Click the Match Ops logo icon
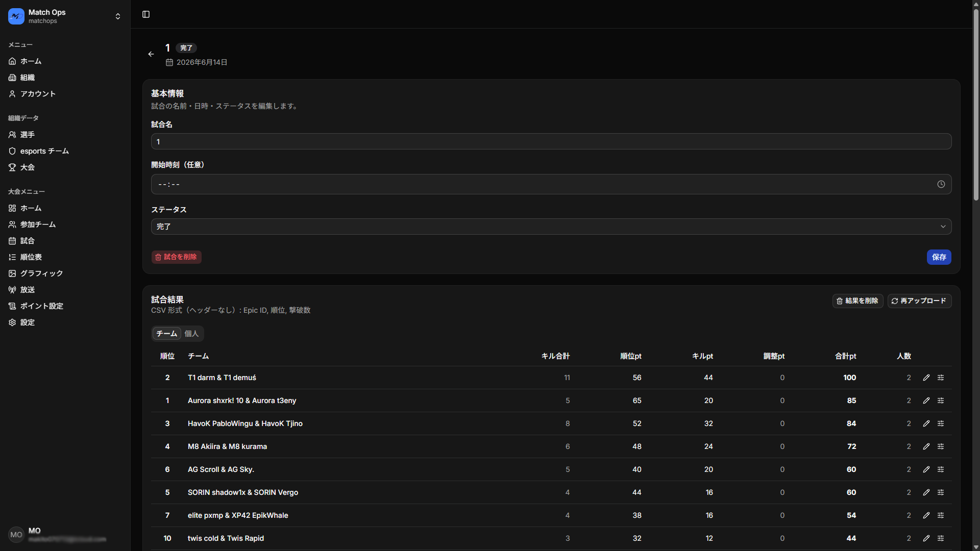 (16, 16)
